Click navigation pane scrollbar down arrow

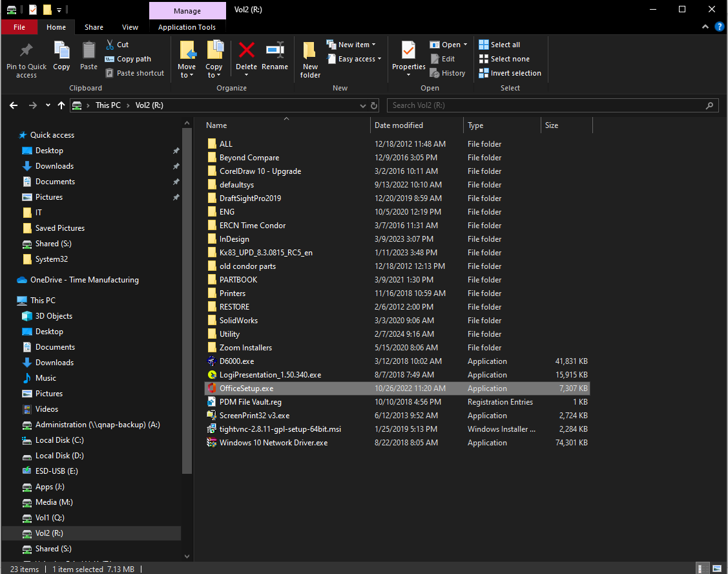click(x=187, y=557)
